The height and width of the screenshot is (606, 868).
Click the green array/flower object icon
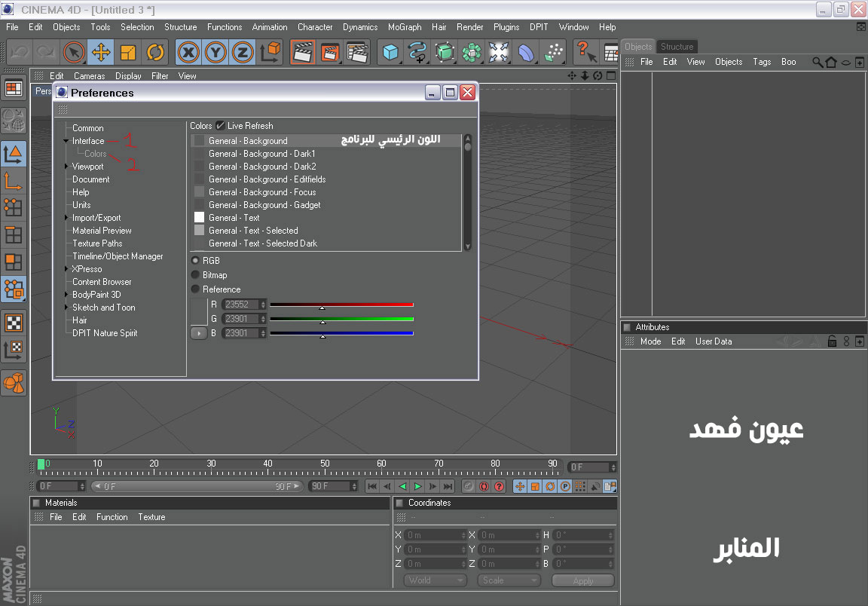click(x=472, y=53)
